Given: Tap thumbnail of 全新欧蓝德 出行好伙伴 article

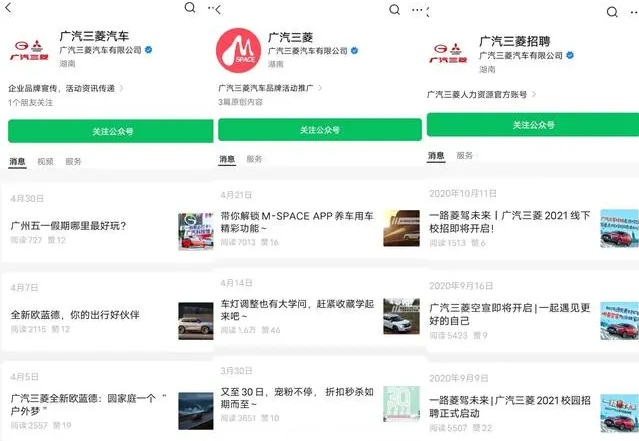Looking at the screenshot, I should [x=196, y=321].
